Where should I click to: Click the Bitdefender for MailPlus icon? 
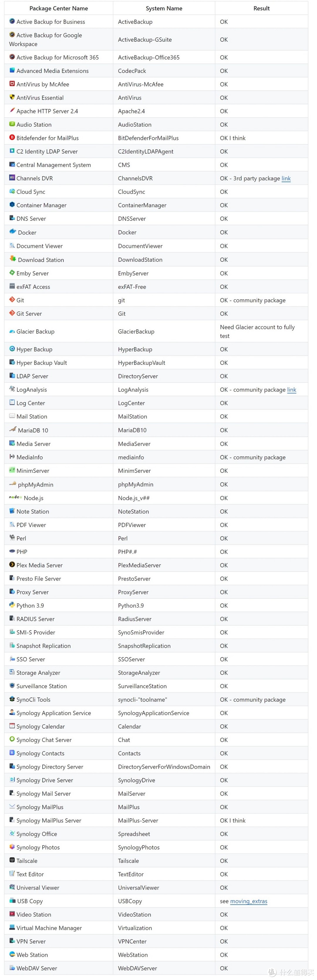(x=12, y=137)
